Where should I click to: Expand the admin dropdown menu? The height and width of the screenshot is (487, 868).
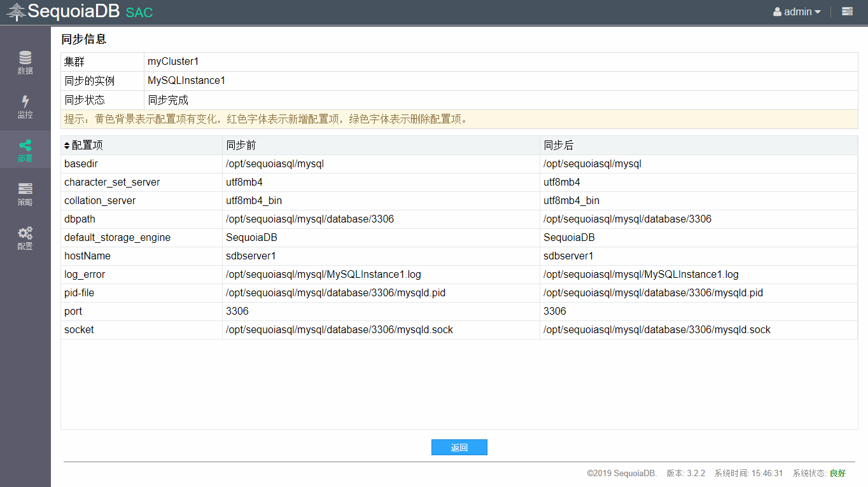tap(818, 12)
